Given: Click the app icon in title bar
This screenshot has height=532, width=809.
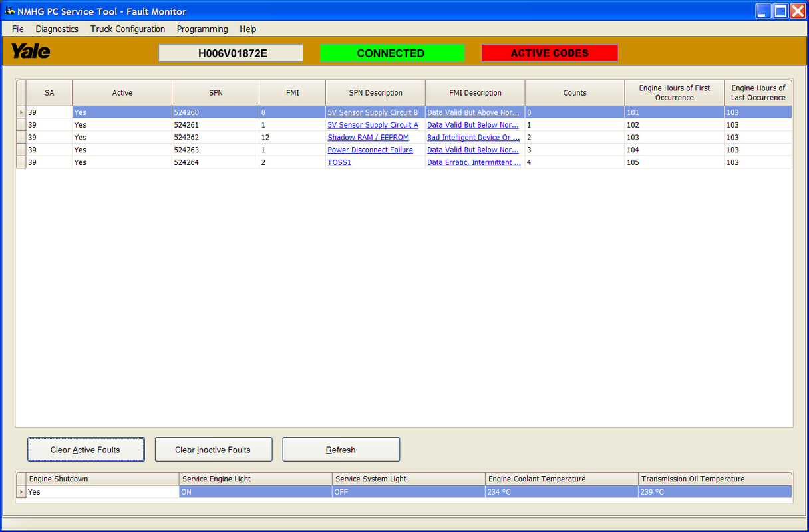Looking at the screenshot, I should click(9, 11).
